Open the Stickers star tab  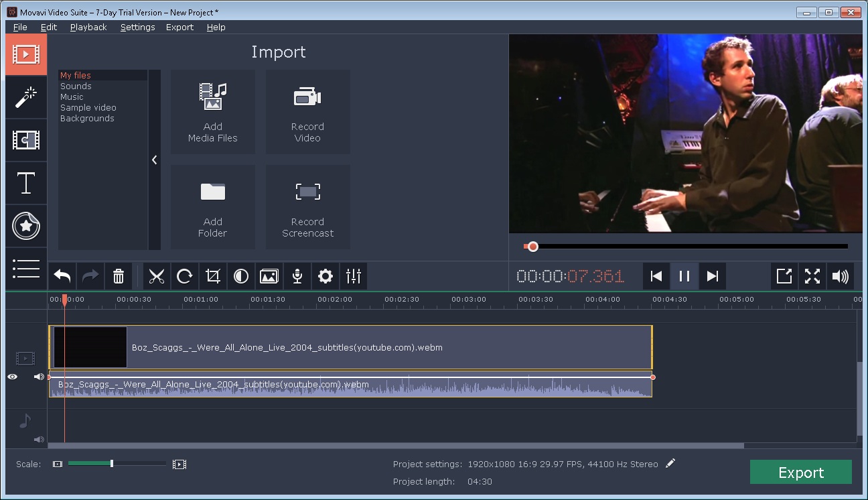click(26, 226)
